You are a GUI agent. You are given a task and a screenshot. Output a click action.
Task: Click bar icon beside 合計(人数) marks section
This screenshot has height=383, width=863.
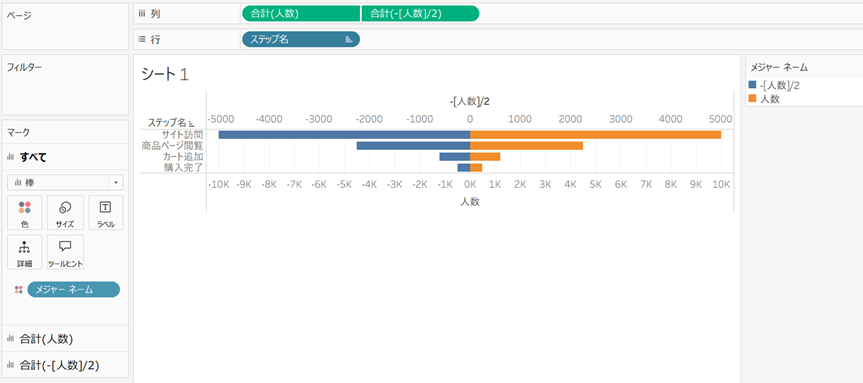tap(10, 339)
